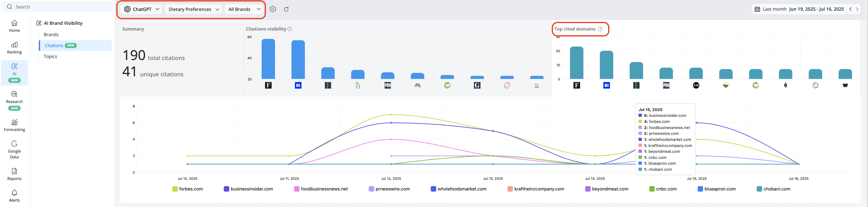Click help icon beside Top cited domains
Screen dimensions: 868x207
(x=600, y=29)
